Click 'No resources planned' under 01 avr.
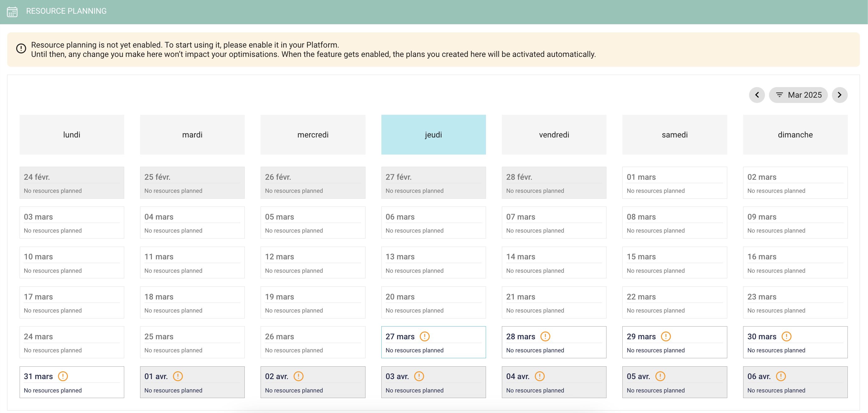The width and height of the screenshot is (868, 413). [x=173, y=390]
